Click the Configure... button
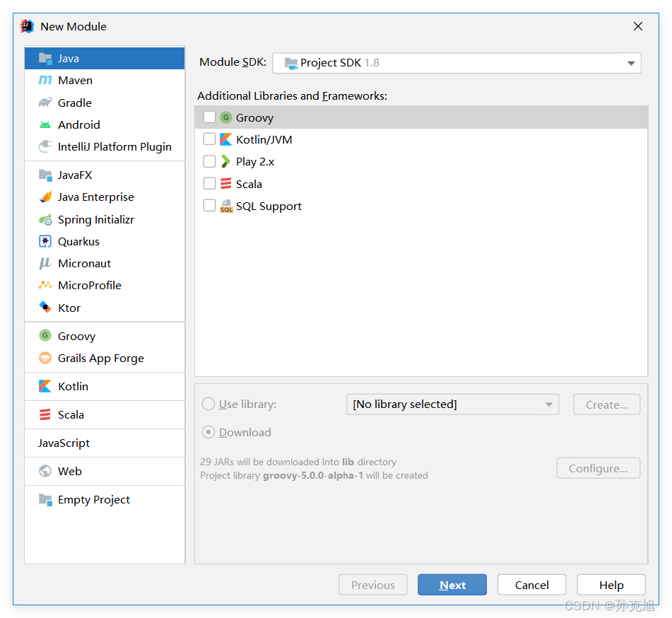Image resolution: width=672 pixels, height=618 pixels. [x=599, y=468]
